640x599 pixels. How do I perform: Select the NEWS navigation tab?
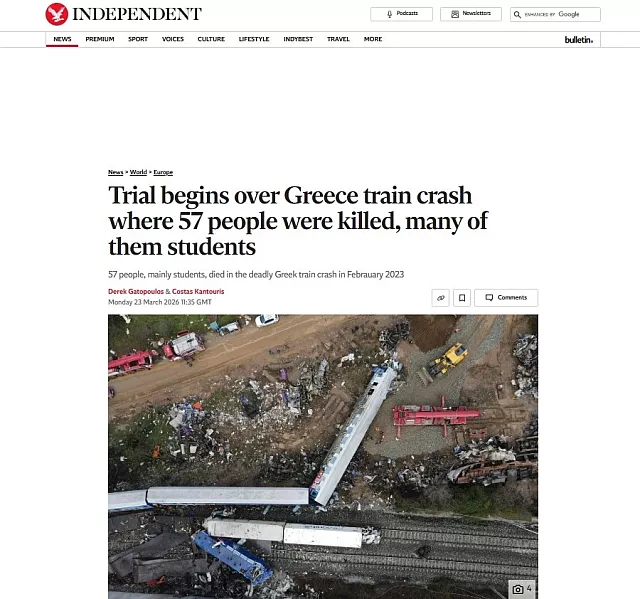click(62, 39)
